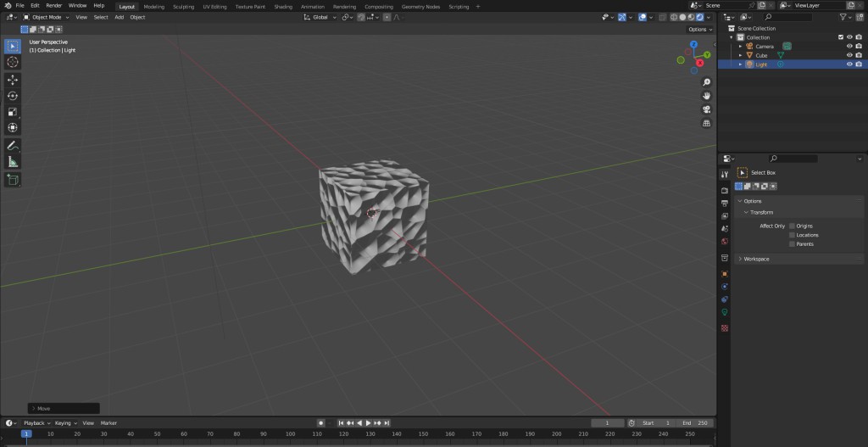Click the Add Cube tool icon

pyautogui.click(x=13, y=180)
